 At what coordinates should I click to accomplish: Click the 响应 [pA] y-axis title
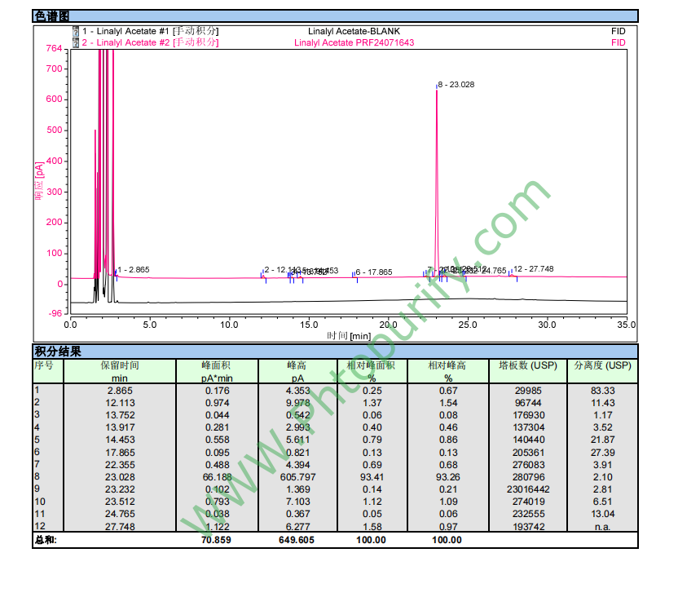pyautogui.click(x=38, y=180)
